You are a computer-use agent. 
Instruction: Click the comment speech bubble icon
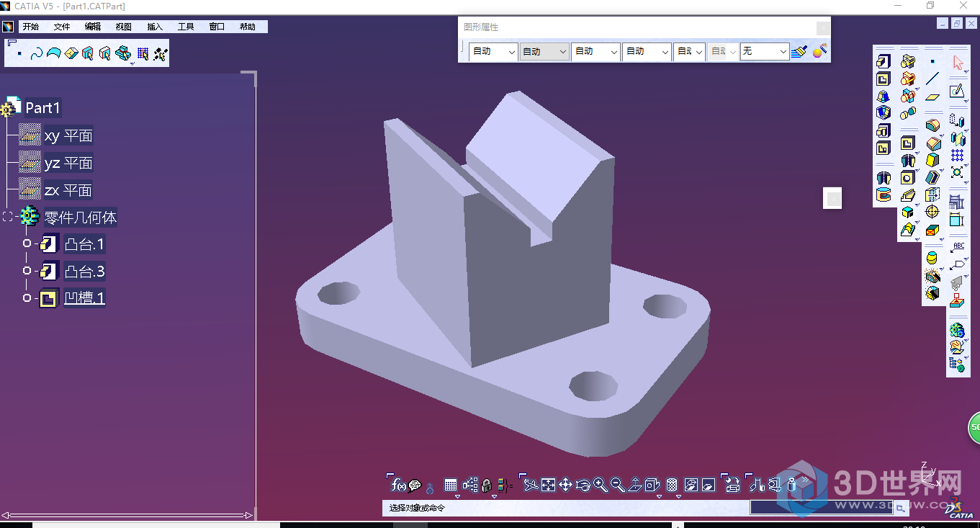pyautogui.click(x=415, y=486)
